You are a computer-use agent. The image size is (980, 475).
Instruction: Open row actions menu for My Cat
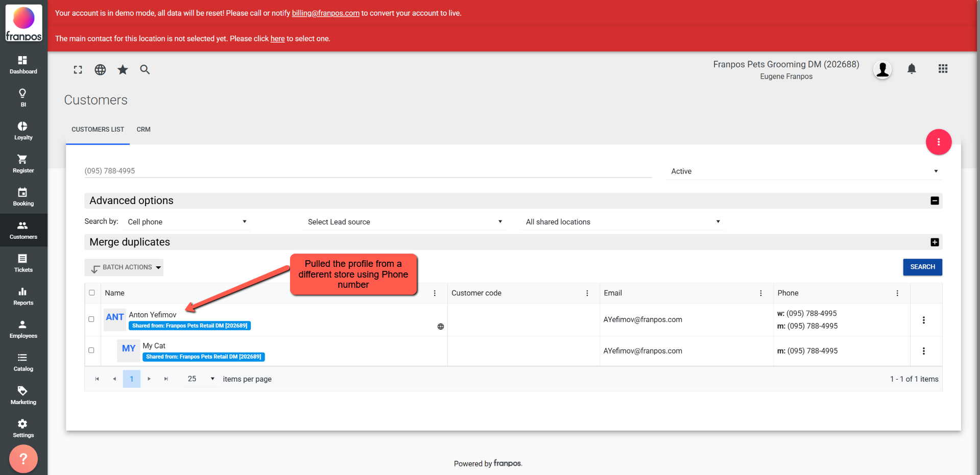(923, 351)
